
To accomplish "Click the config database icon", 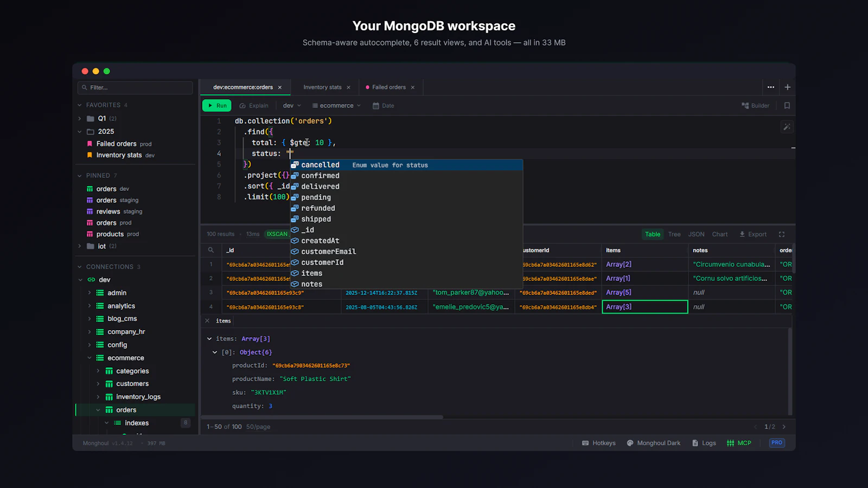I will pyautogui.click(x=100, y=345).
